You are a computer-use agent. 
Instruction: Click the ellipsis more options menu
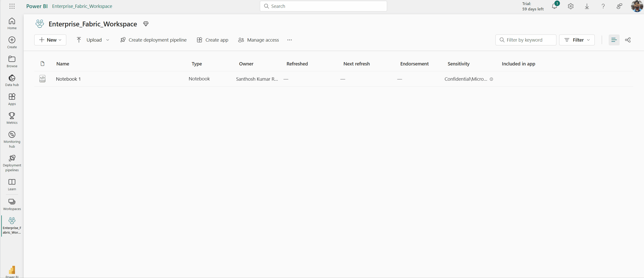pos(289,40)
